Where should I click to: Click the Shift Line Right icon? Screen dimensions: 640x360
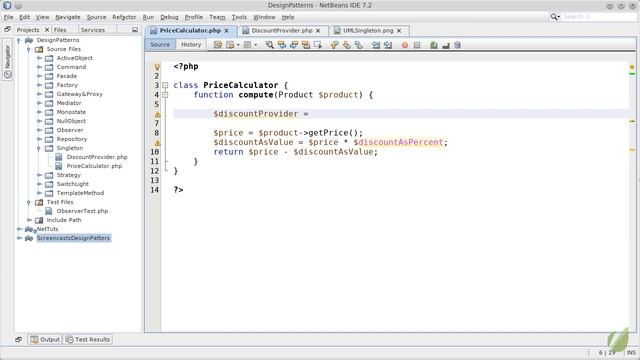coord(388,45)
